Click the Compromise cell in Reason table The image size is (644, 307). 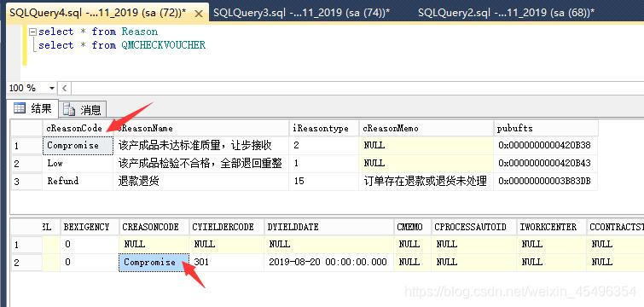point(78,145)
